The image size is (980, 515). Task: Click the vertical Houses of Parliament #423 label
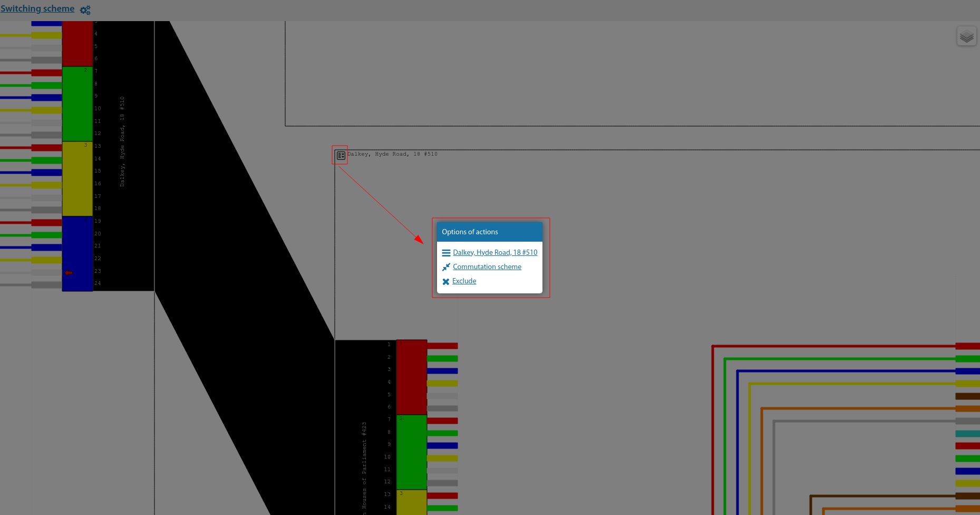point(364,467)
